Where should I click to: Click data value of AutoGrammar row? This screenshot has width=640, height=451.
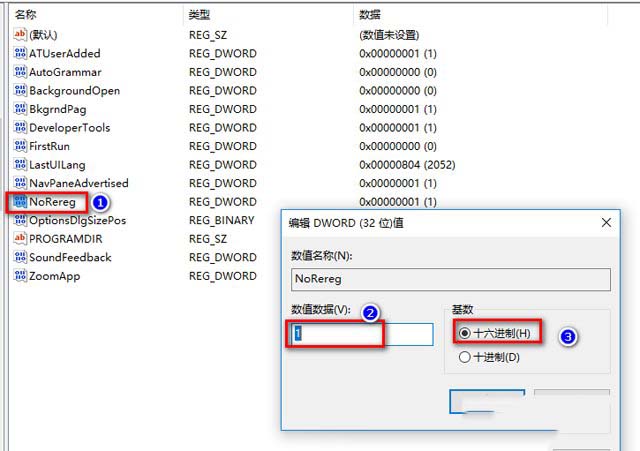(398, 72)
